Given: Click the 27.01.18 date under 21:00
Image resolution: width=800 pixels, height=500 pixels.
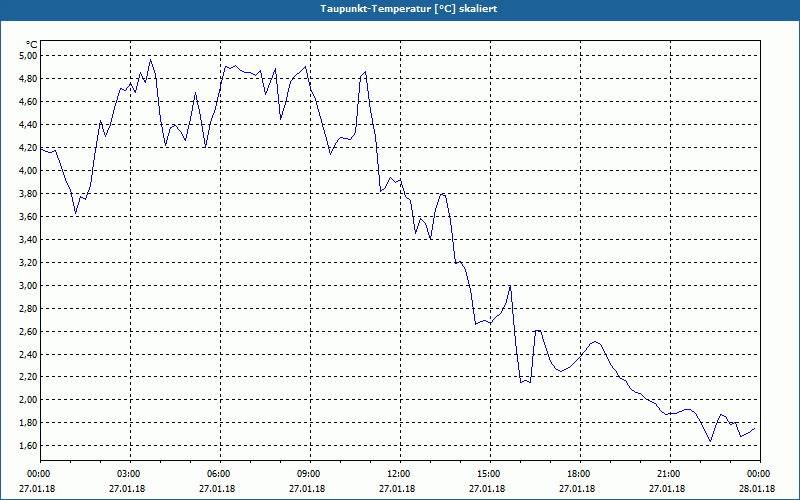Looking at the screenshot, I should pos(667,488).
